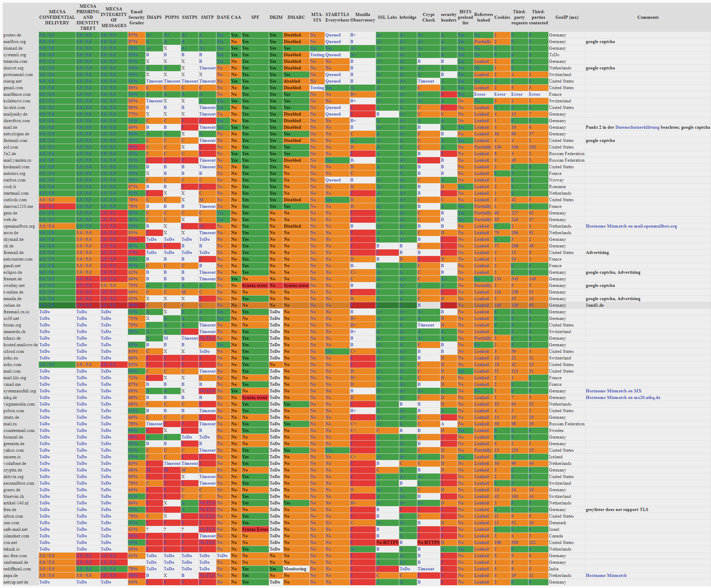Select the mail.yandex.ru provider name
Screen dimensions: 711x588
tap(17, 160)
